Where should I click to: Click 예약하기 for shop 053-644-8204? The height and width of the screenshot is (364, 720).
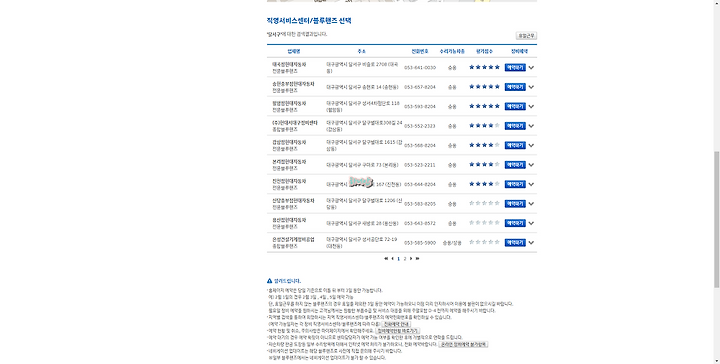[515, 184]
